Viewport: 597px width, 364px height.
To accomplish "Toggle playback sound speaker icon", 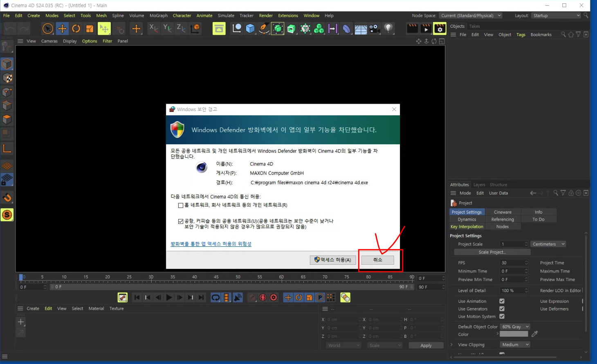I will pos(238,297).
